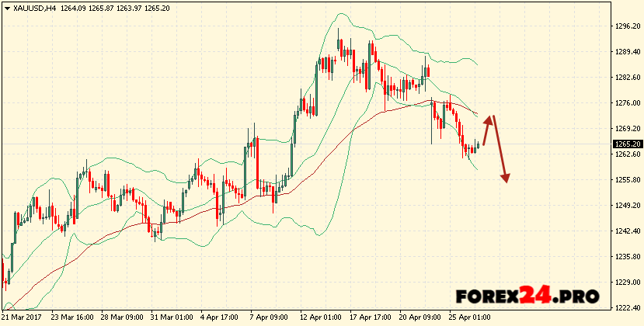Click the 1242.40 price axis label
Image resolution: width=644 pixels, height=326 pixels.
click(x=625, y=231)
